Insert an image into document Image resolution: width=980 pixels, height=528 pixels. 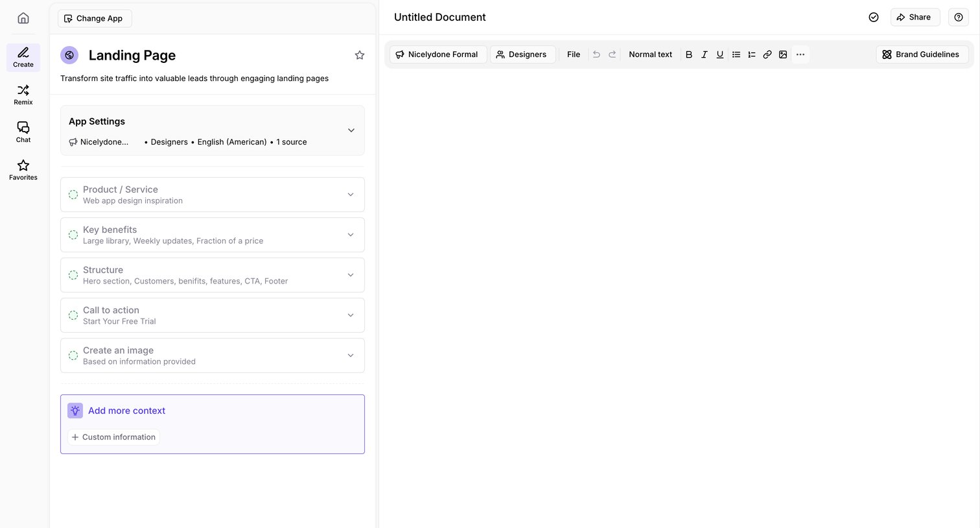click(x=783, y=54)
